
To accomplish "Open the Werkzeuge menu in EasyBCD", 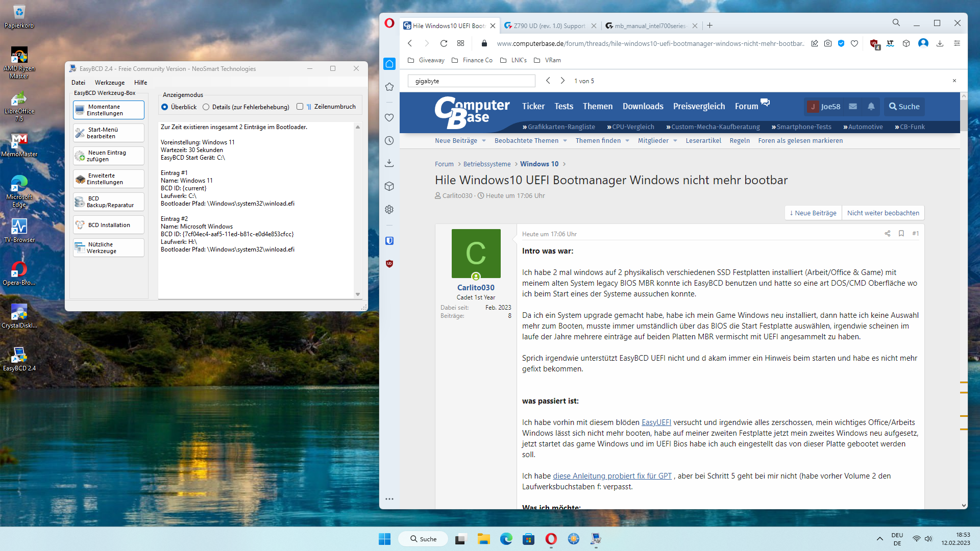I will tap(109, 83).
